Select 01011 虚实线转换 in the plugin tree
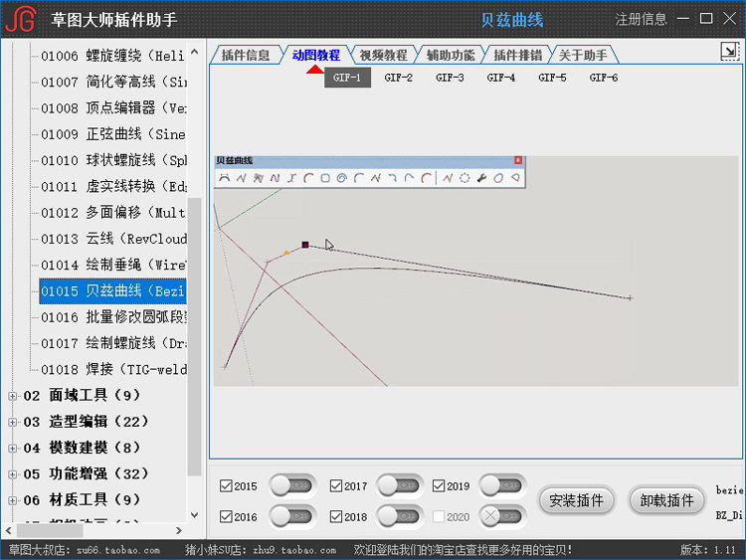The height and width of the screenshot is (560, 746). (112, 187)
